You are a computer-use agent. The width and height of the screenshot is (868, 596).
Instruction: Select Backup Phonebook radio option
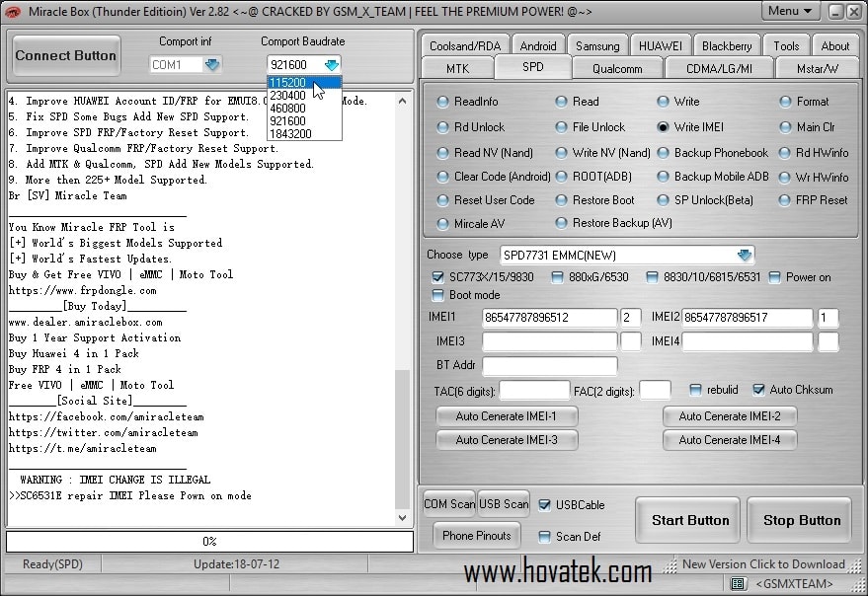[x=712, y=152]
